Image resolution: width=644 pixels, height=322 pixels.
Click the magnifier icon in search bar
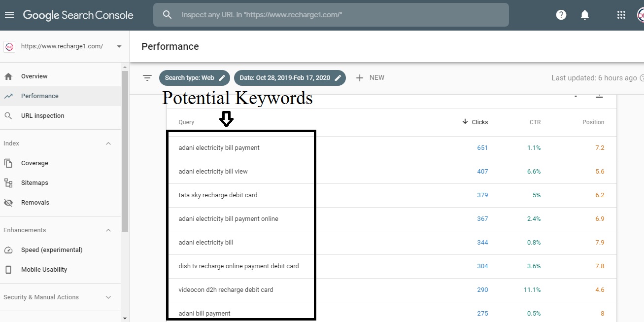pyautogui.click(x=167, y=15)
